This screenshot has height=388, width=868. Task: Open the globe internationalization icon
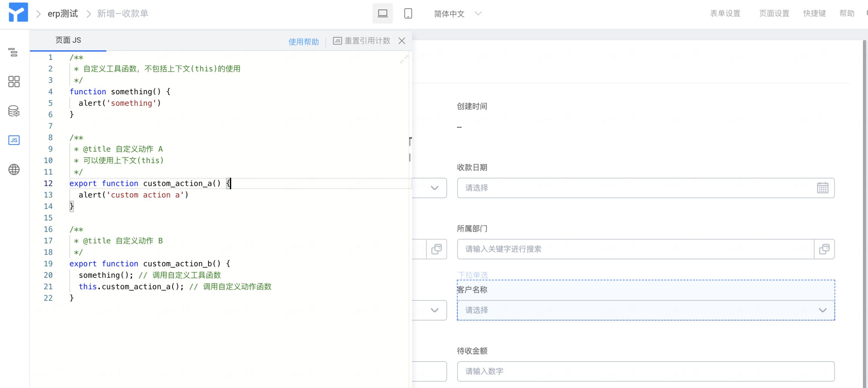14,169
